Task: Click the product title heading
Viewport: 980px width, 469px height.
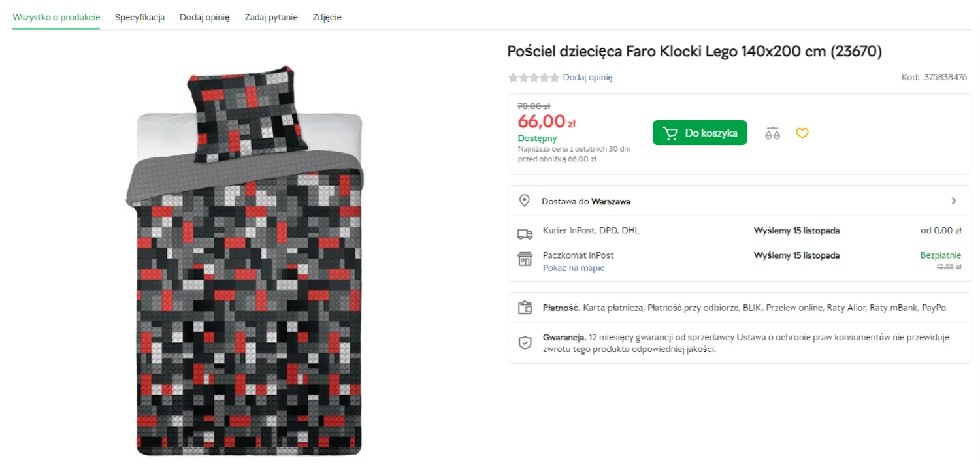Action: point(694,52)
